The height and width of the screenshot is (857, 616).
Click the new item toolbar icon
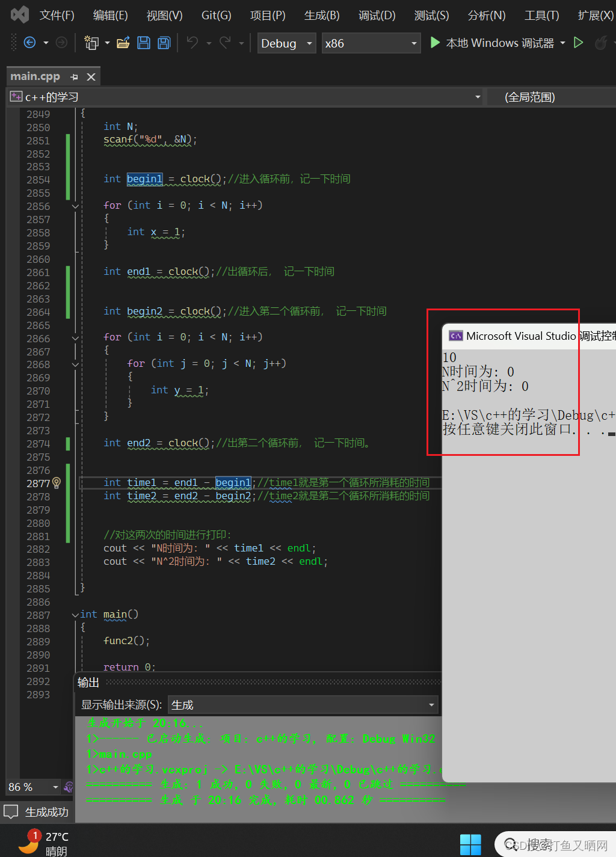pyautogui.click(x=91, y=43)
